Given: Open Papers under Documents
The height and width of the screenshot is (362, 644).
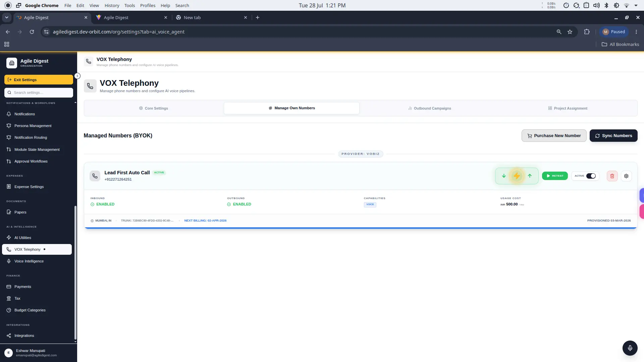Looking at the screenshot, I should pos(37,212).
